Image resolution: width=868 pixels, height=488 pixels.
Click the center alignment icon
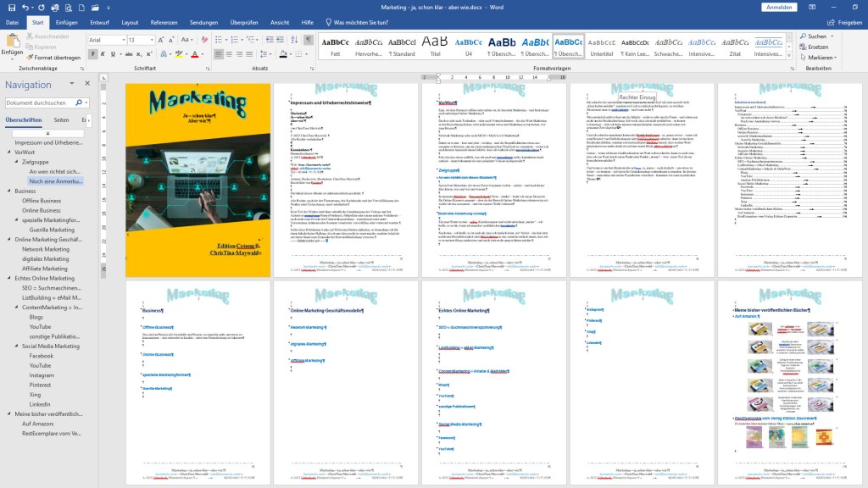click(x=230, y=54)
